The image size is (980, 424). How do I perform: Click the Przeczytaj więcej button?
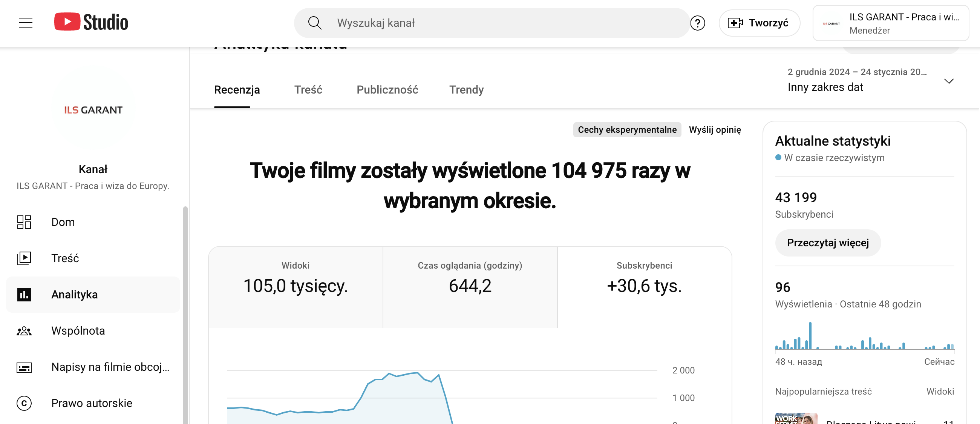828,243
